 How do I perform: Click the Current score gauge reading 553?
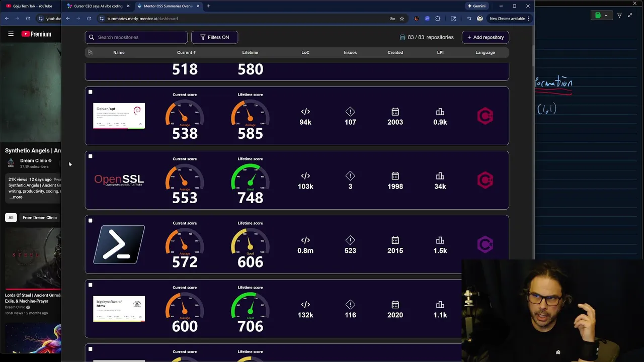click(185, 177)
